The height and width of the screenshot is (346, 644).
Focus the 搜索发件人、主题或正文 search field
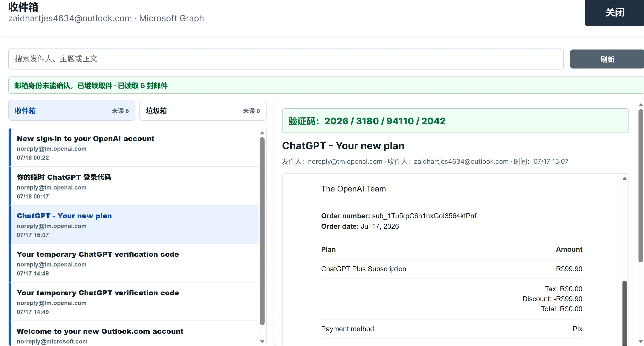[x=286, y=59]
